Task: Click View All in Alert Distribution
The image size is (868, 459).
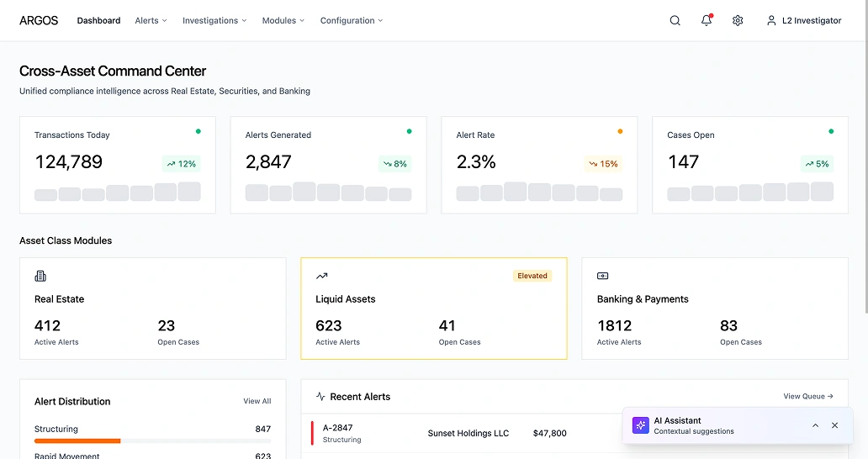Action: (x=257, y=402)
